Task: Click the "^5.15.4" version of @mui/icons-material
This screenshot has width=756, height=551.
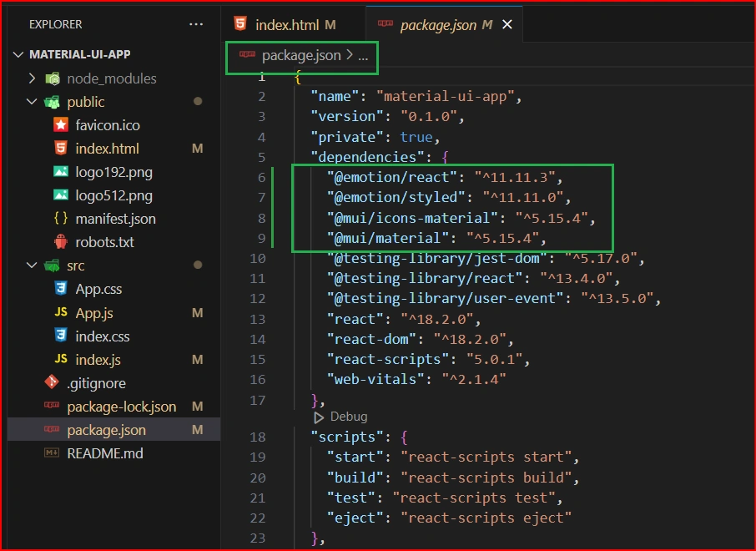Action: [x=552, y=218]
